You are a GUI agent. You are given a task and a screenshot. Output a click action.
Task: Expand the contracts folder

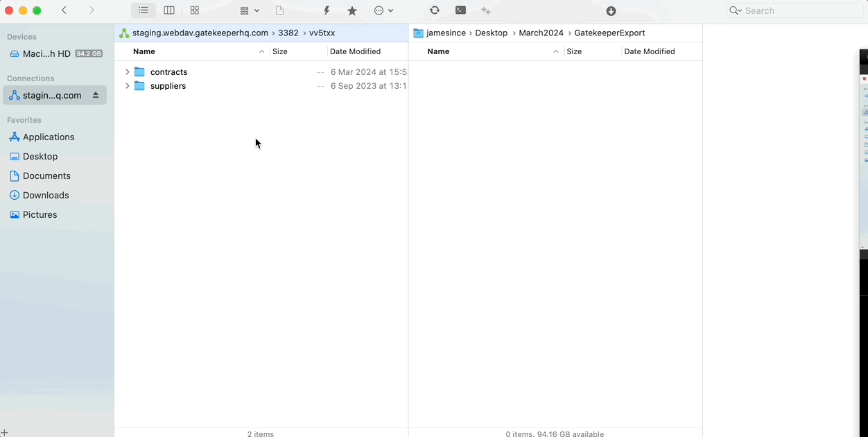pyautogui.click(x=127, y=71)
